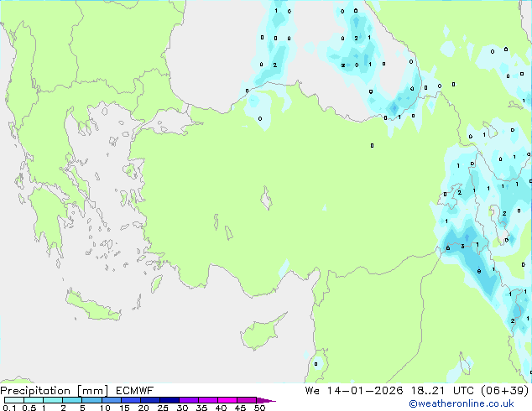
Task: Click the 40–45 mm magenta legend swatch
Action: (227, 400)
